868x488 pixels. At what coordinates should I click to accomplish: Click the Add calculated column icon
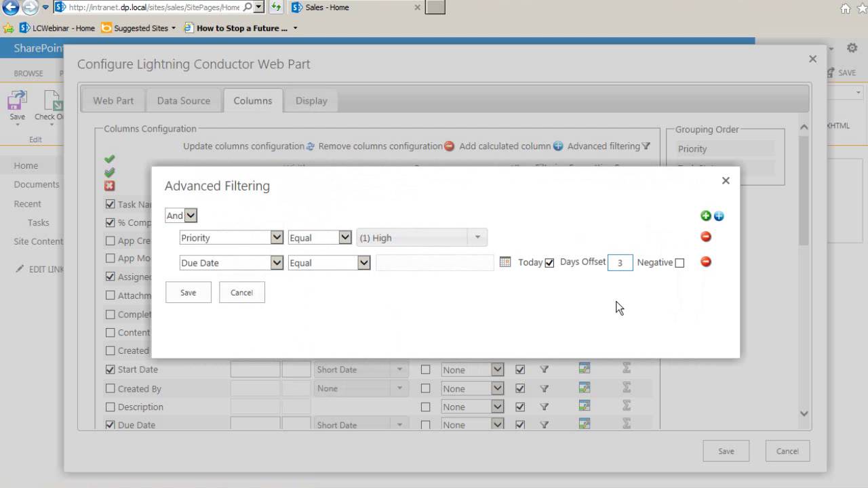pos(558,146)
